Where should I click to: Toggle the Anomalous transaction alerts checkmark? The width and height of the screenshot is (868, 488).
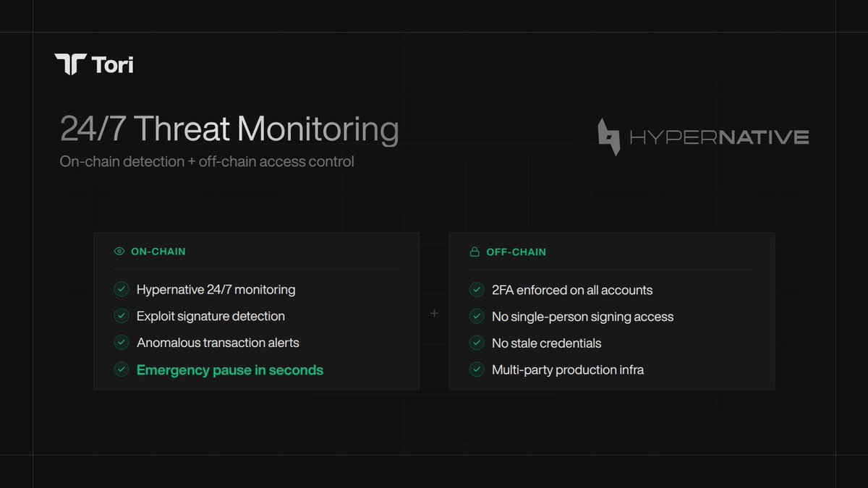pyautogui.click(x=122, y=343)
